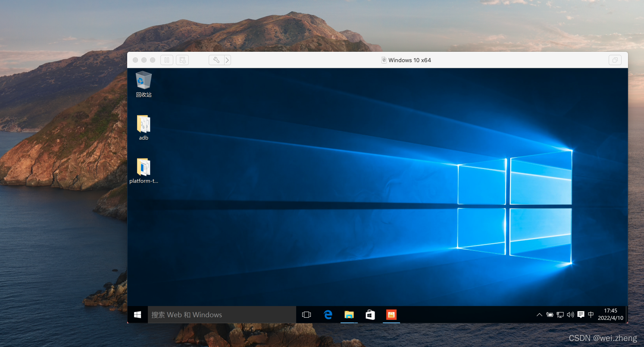Select the adb folder icon
644x347 pixels.
(144, 123)
